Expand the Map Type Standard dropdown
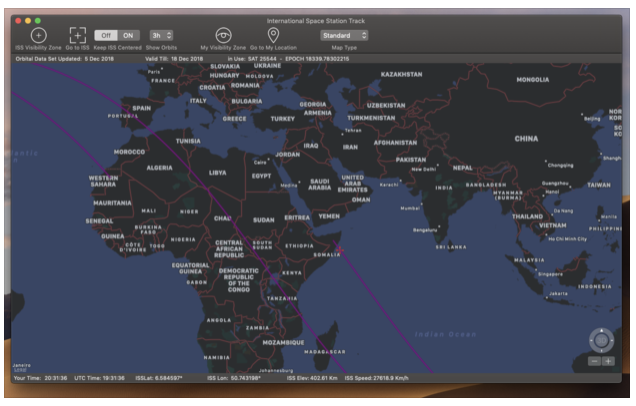The width and height of the screenshot is (636, 406). [x=344, y=35]
